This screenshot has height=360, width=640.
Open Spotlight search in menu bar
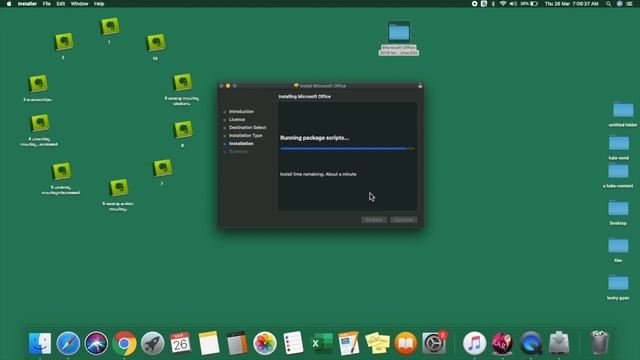[609, 4]
